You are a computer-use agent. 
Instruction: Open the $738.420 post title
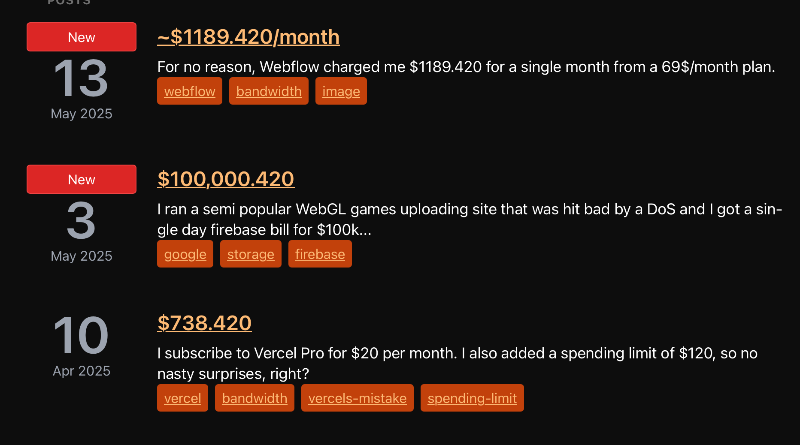(x=204, y=323)
